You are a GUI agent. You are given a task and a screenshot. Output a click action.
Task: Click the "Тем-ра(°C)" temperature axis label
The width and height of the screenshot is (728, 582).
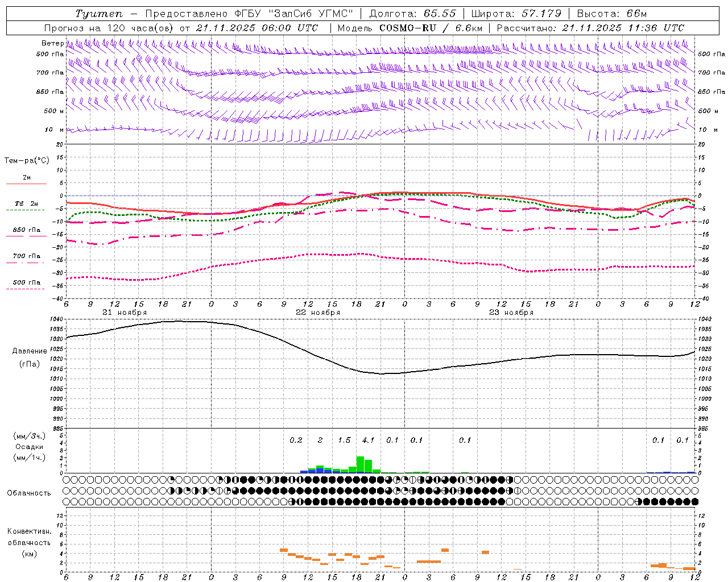pyautogui.click(x=27, y=161)
